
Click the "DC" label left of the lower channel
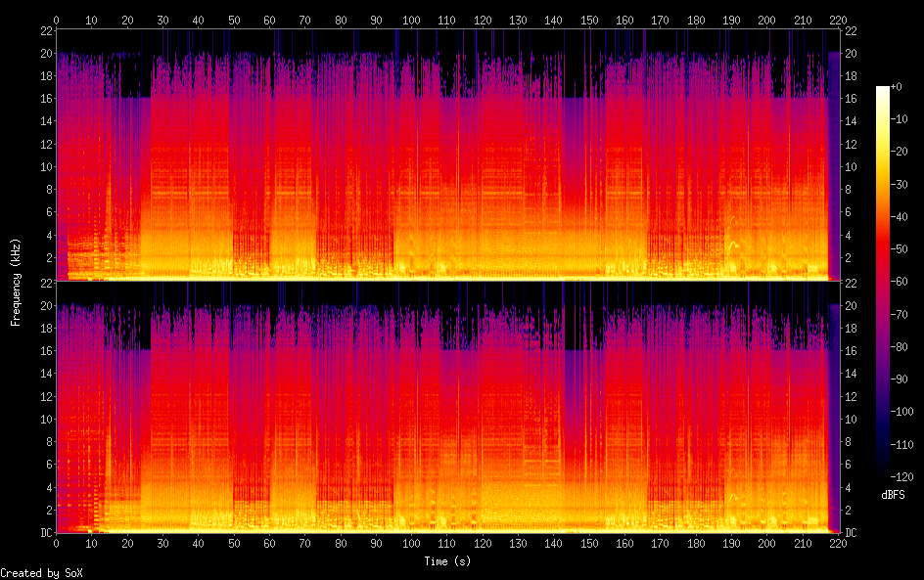pos(44,533)
